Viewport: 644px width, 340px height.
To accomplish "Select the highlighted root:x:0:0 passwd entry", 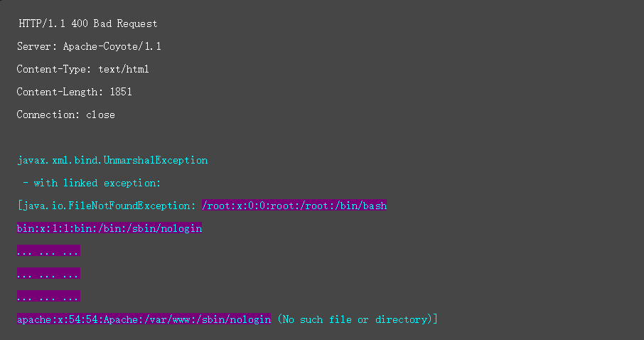I will tap(294, 206).
